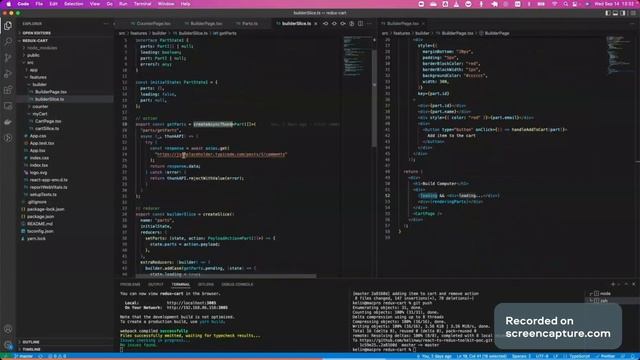Viewport: 640px width, 360px height.
Task: Open the Run and Debug view
Action: 8,74
